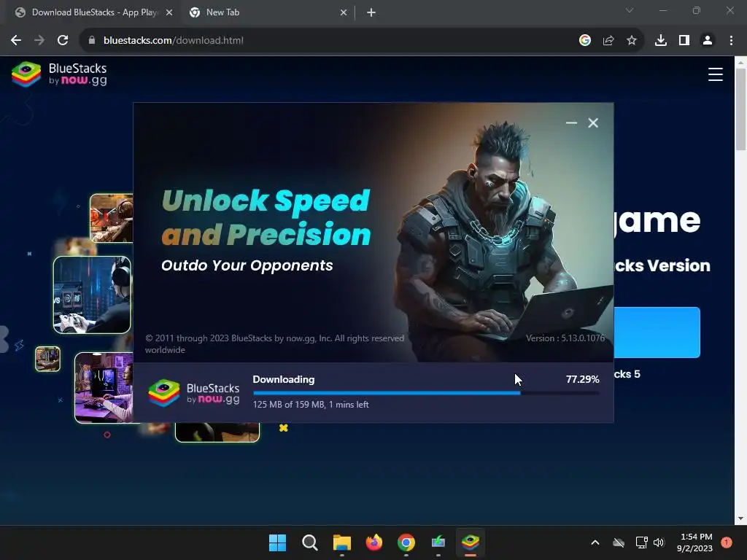Click the browser forward arrow
The width and height of the screenshot is (747, 560).
pos(39,41)
